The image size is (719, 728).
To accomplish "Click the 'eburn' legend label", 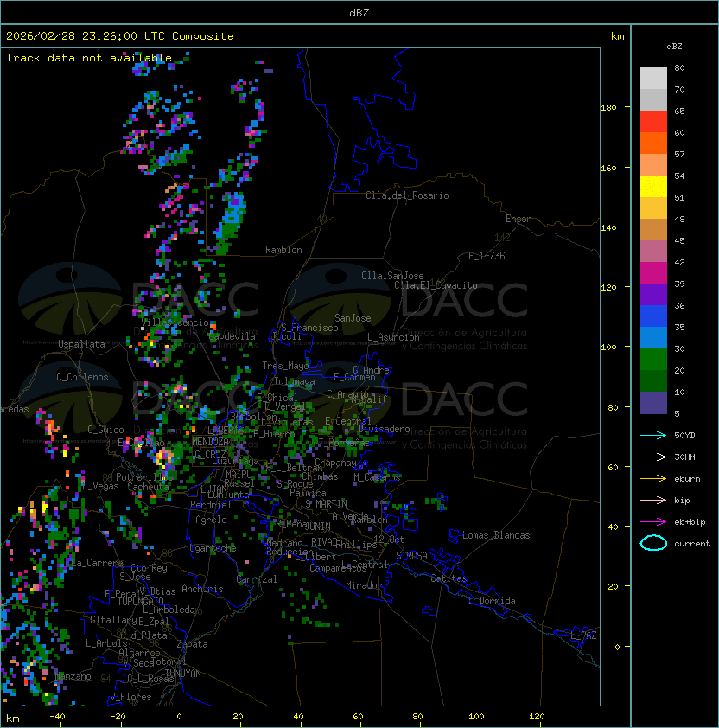I will [x=687, y=479].
